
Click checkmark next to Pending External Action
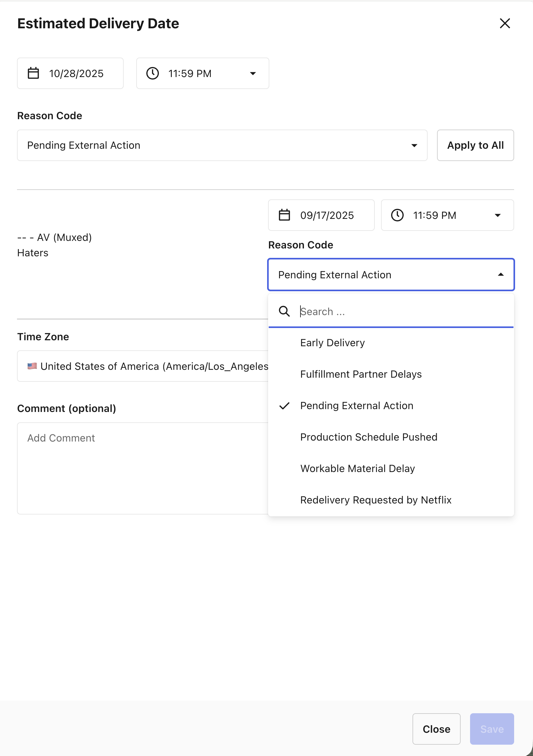[x=284, y=406]
